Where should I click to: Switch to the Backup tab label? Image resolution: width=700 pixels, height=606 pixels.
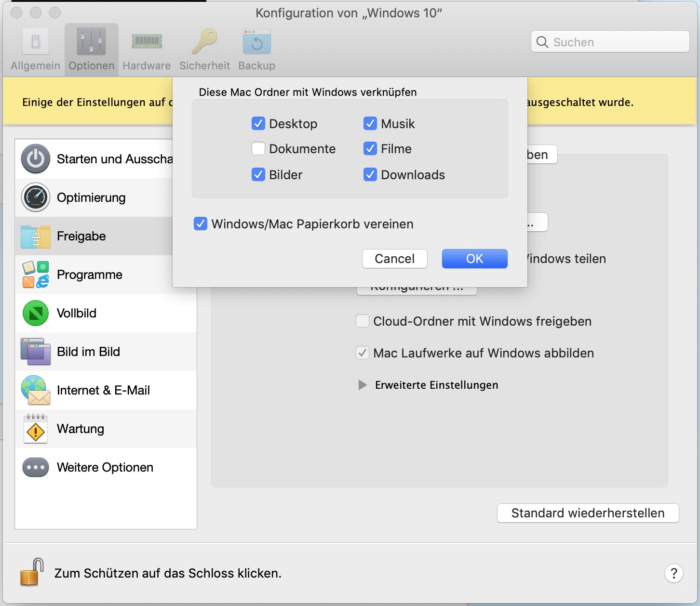[x=257, y=66]
